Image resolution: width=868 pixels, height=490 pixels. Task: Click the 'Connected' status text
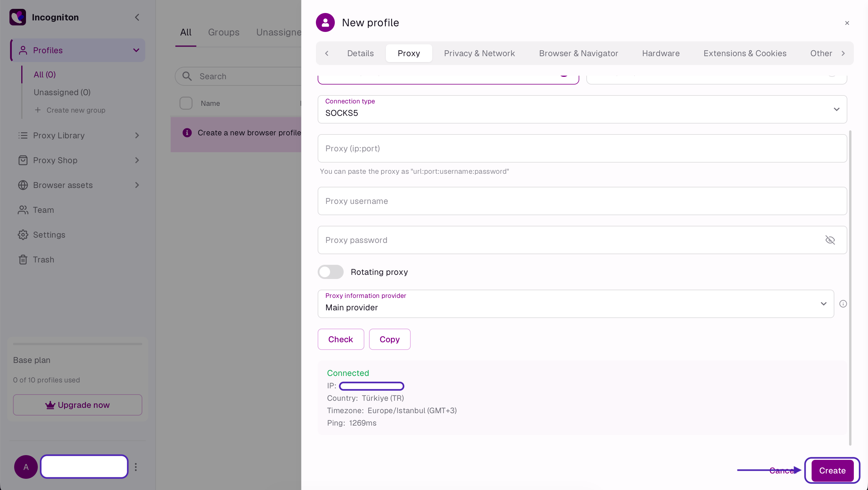click(x=348, y=373)
